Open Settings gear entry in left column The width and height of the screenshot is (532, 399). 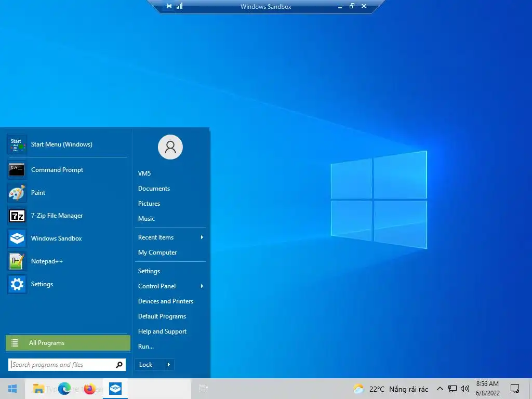pos(67,284)
